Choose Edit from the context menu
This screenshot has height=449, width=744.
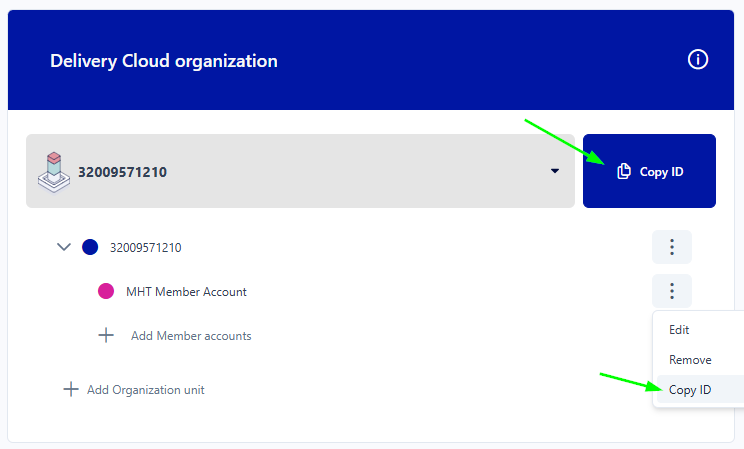pos(679,330)
